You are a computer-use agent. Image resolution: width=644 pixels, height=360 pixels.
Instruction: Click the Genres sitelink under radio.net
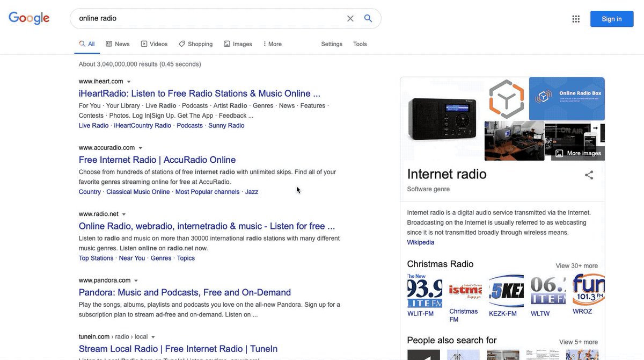[x=161, y=258]
